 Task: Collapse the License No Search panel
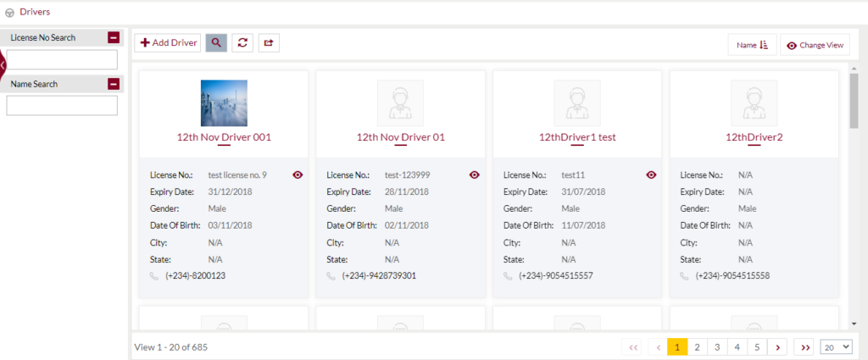(114, 37)
